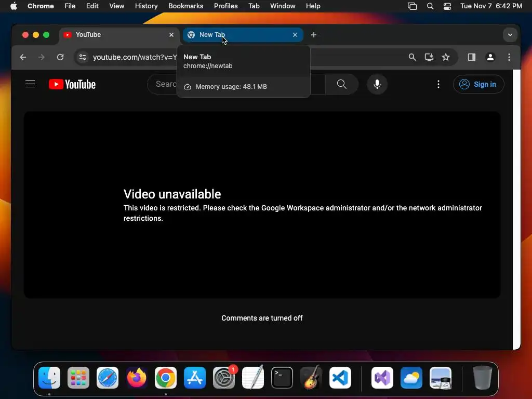Install app icon in address bar

[x=429, y=57]
